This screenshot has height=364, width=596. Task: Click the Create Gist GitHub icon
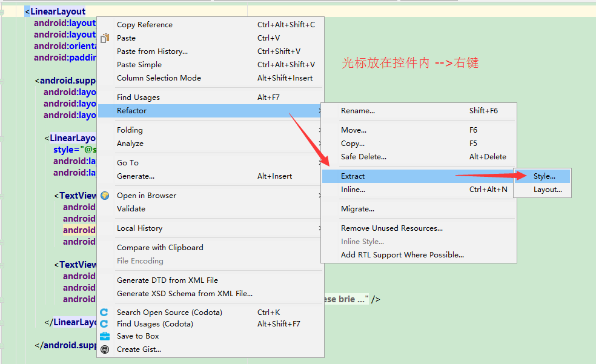pos(105,349)
